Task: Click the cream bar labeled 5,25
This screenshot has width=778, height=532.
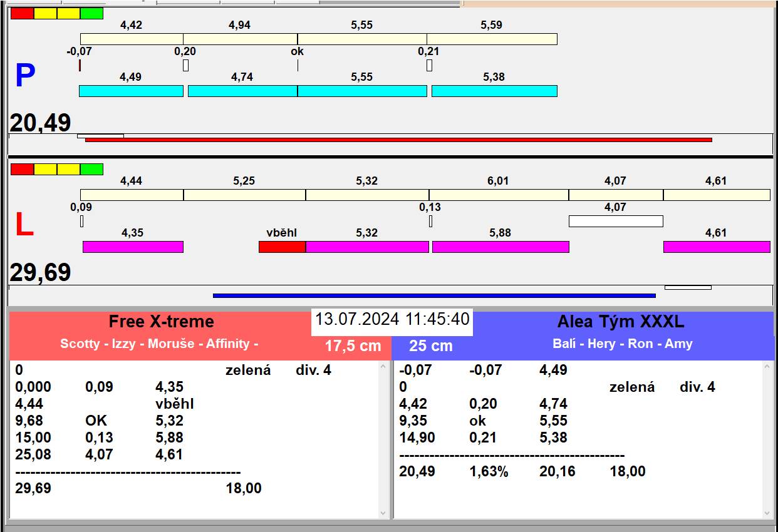Action: tap(244, 195)
